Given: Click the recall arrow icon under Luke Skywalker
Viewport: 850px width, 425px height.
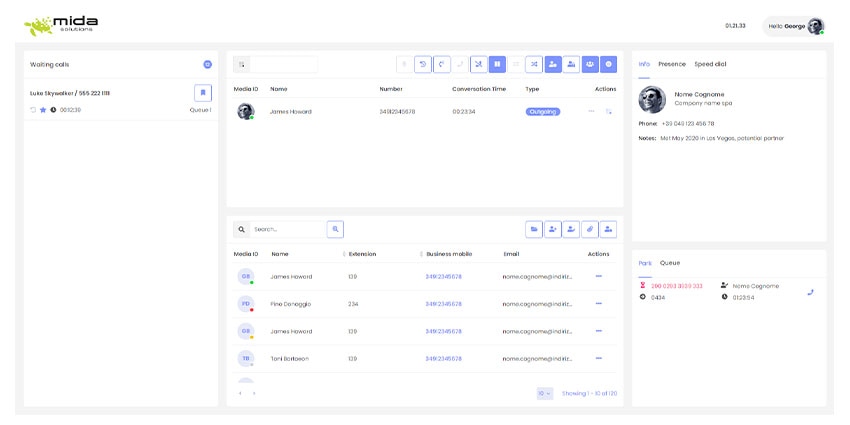Looking at the screenshot, I should [33, 110].
